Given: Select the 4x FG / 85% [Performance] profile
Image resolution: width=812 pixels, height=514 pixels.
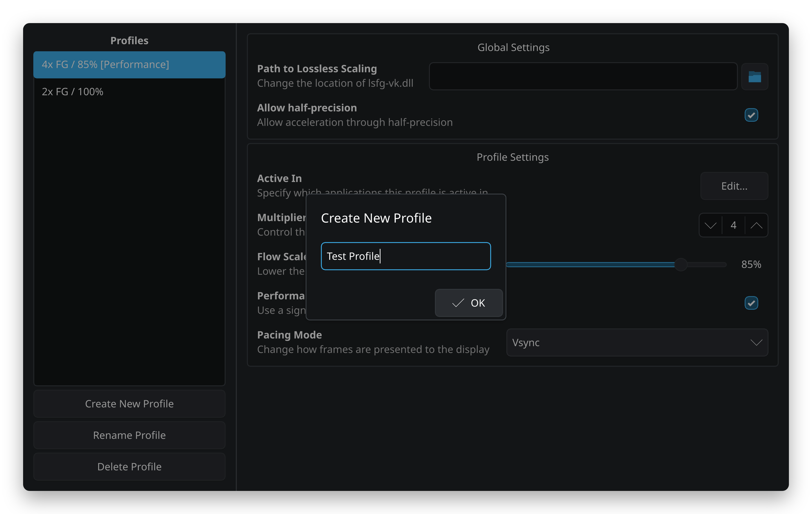Looking at the screenshot, I should [x=129, y=64].
